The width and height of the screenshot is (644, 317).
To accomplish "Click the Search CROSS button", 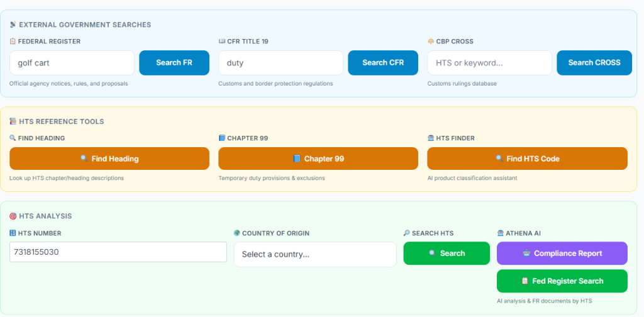I will (594, 63).
